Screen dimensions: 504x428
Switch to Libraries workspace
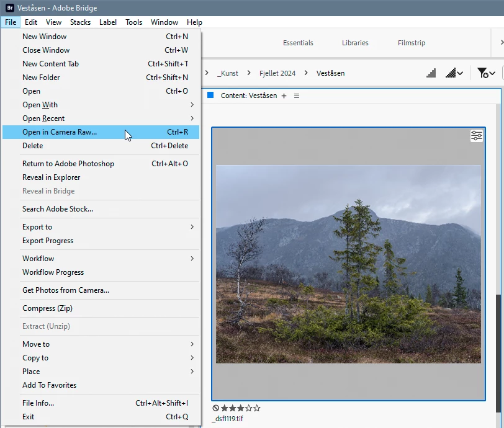click(355, 43)
